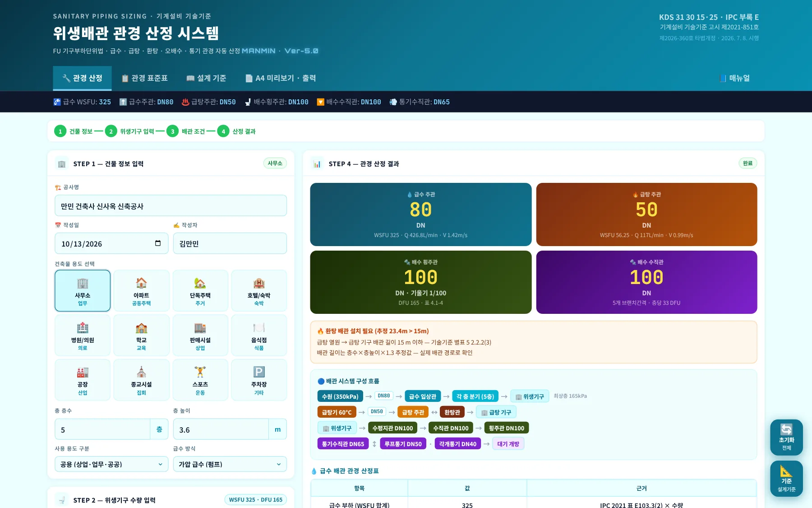Go to step 1 건물 정보

point(74,131)
